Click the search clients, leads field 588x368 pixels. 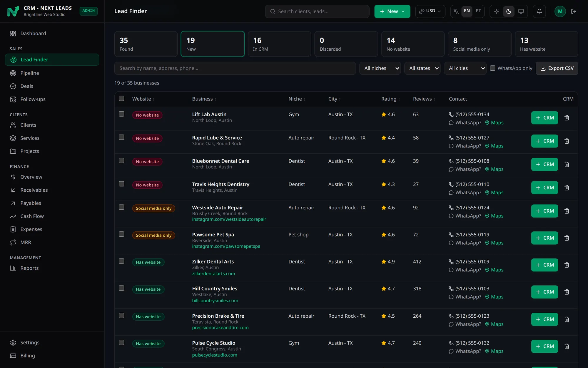click(x=317, y=11)
